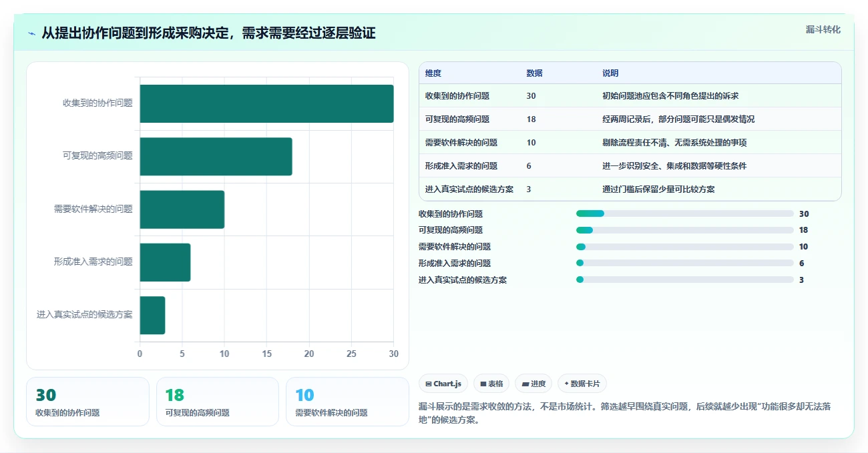Image resolution: width=868 pixels, height=453 pixels.
Task: Click the chart y-axis label 需要软件解决的问题
Action: 93,209
